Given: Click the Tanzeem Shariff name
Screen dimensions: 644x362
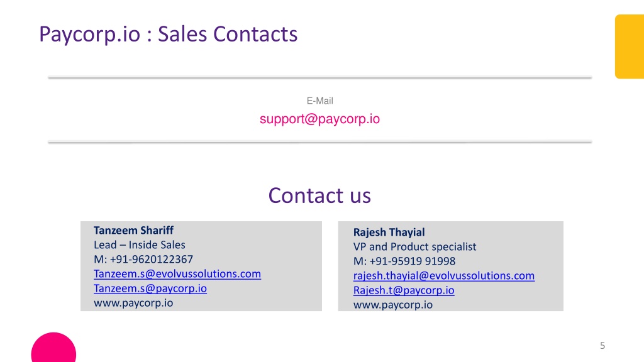Looking at the screenshot, I should click(x=133, y=230).
